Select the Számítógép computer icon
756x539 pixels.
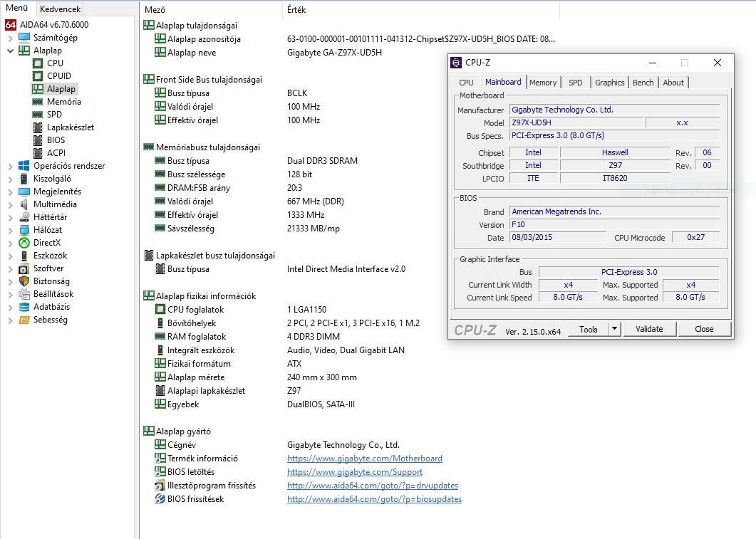24,38
